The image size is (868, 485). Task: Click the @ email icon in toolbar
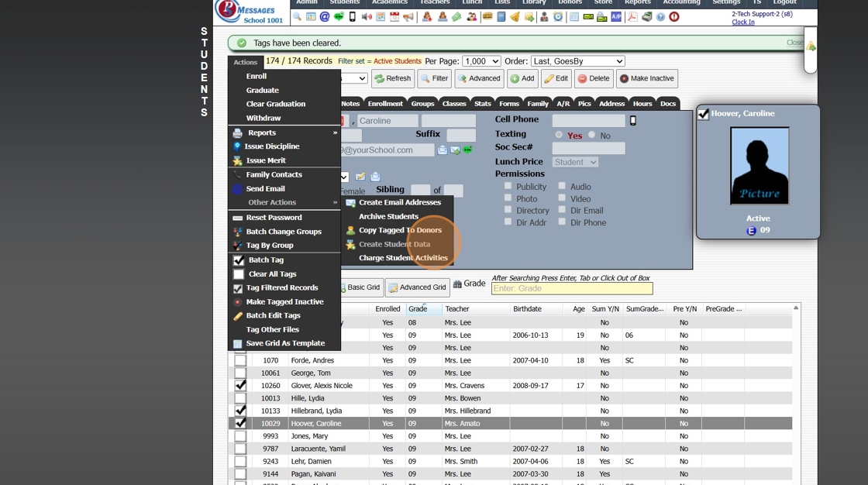click(x=325, y=17)
